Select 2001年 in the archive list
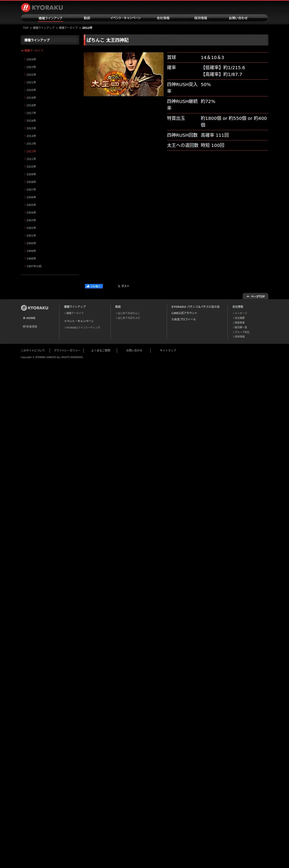This screenshot has height=868, width=289. pos(31,235)
